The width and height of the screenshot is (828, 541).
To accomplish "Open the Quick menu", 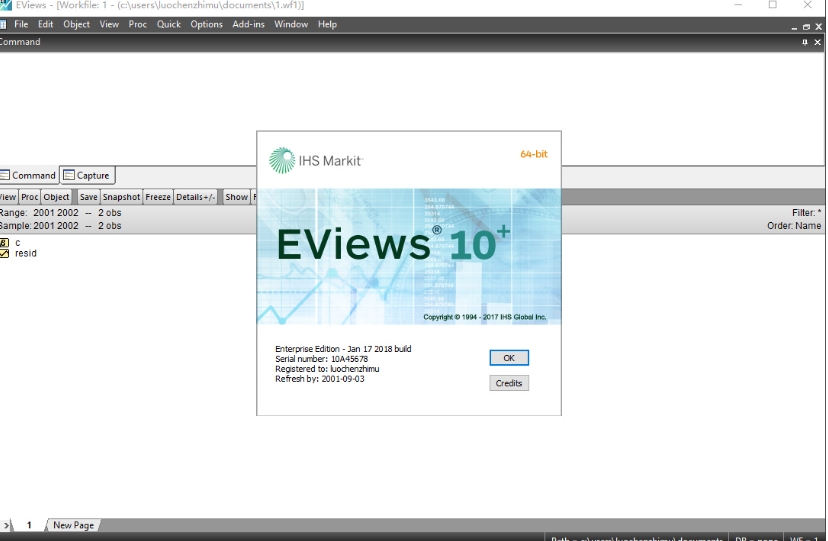I will (x=169, y=24).
